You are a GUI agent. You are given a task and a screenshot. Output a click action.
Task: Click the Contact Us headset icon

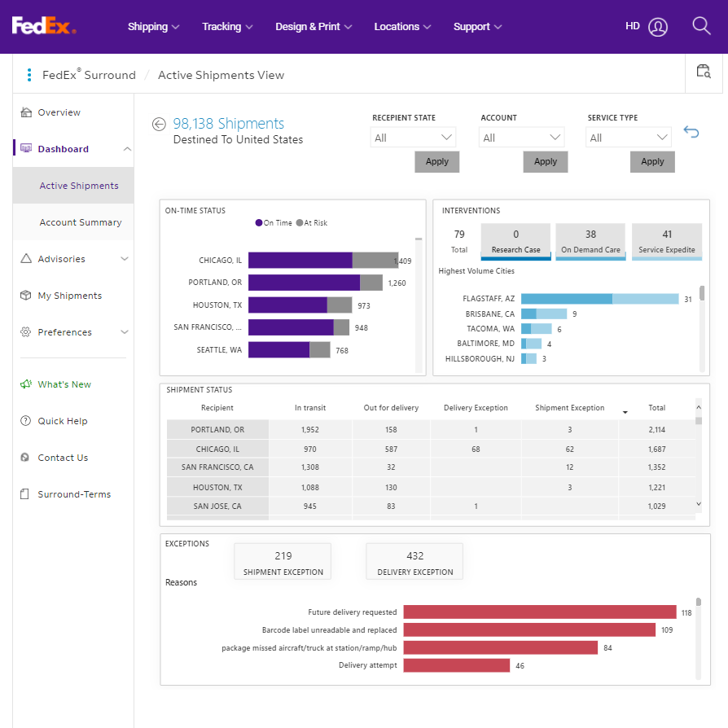(x=25, y=458)
